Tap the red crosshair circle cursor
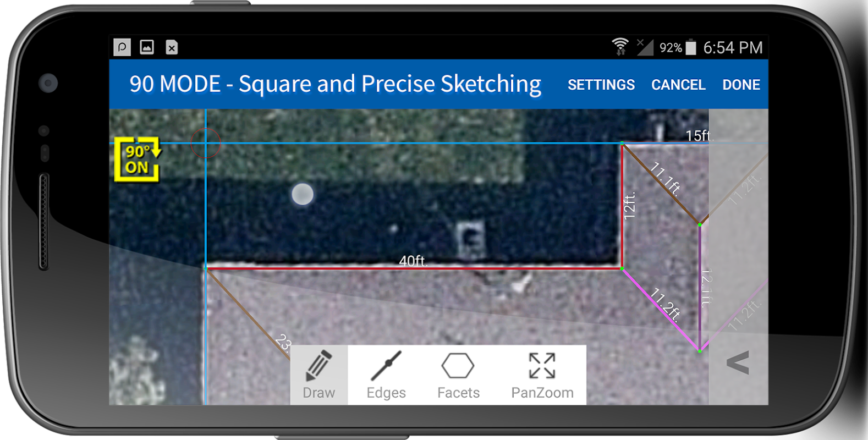868x440 pixels. pos(206,143)
